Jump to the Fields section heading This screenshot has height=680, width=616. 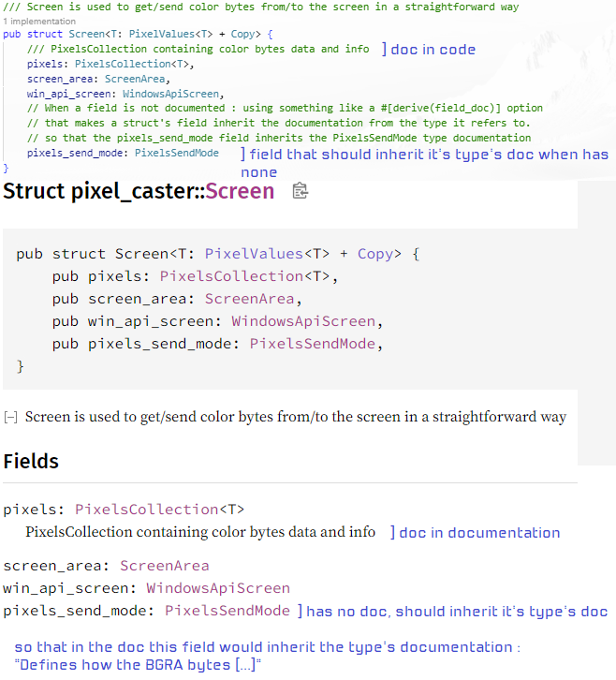coord(31,461)
